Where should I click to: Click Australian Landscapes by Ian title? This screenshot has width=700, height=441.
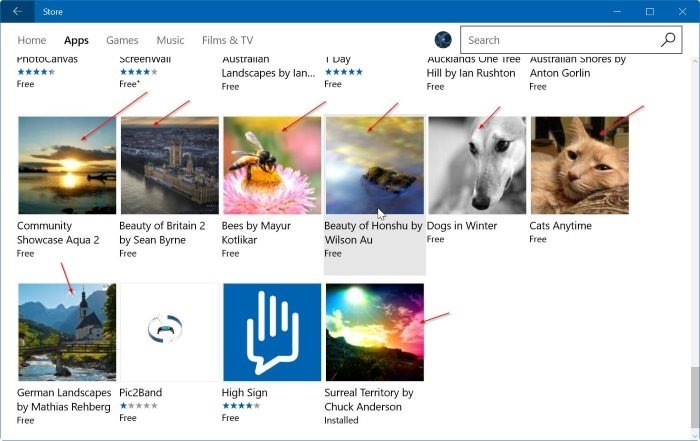tap(268, 66)
